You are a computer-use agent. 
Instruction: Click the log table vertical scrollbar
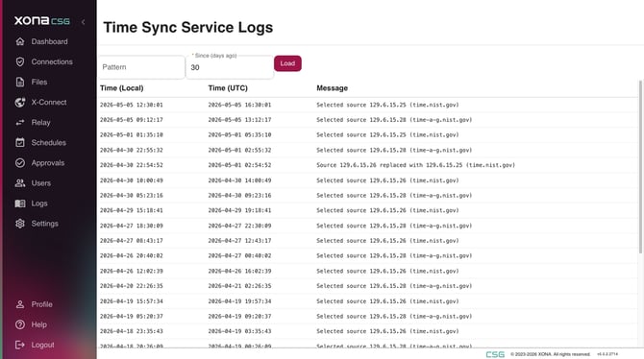[640, 168]
